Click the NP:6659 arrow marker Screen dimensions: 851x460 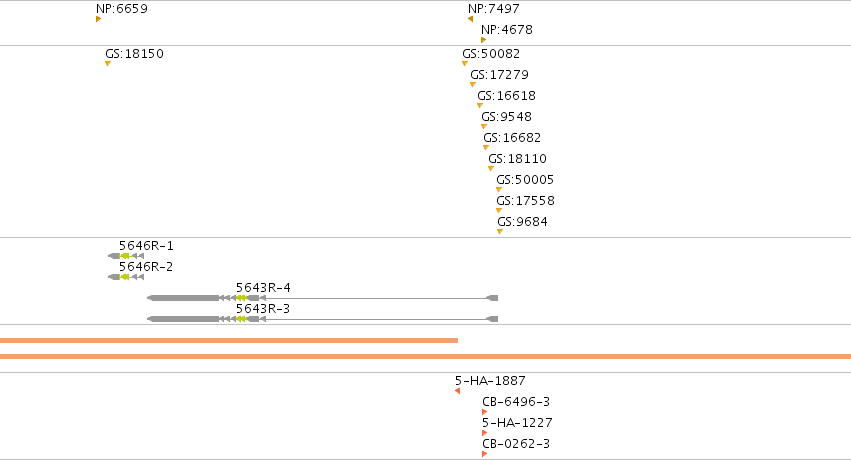98,19
